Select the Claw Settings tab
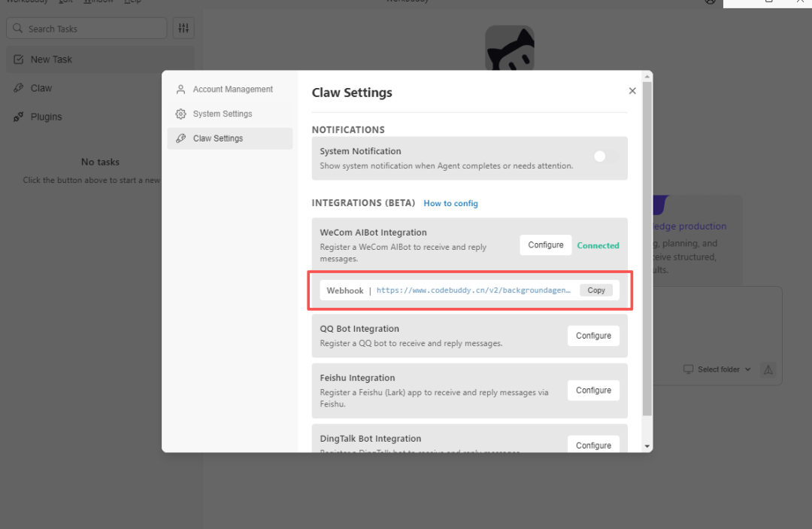This screenshot has width=812, height=529. click(230, 138)
